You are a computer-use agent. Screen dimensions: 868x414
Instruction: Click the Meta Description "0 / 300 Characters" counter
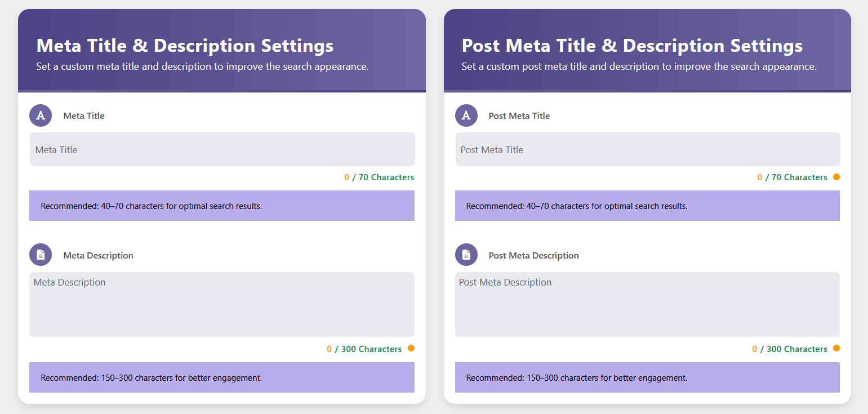pos(364,349)
